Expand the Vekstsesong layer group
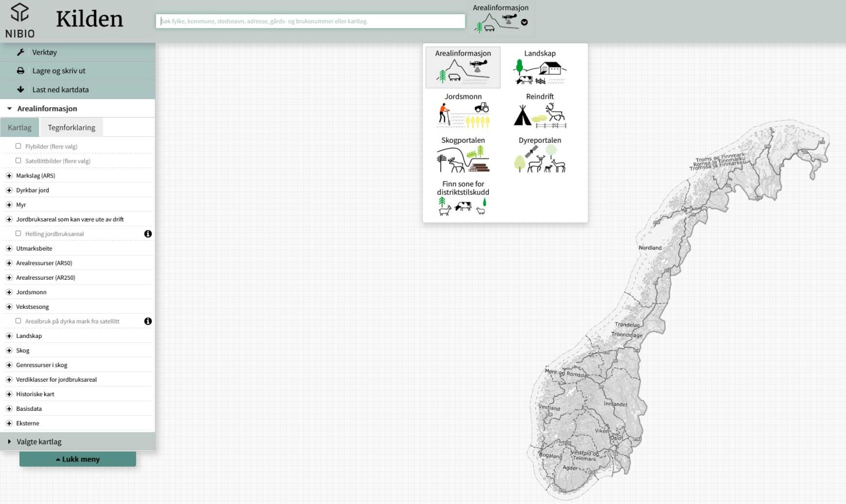Image resolution: width=846 pixels, height=504 pixels. pos(9,307)
